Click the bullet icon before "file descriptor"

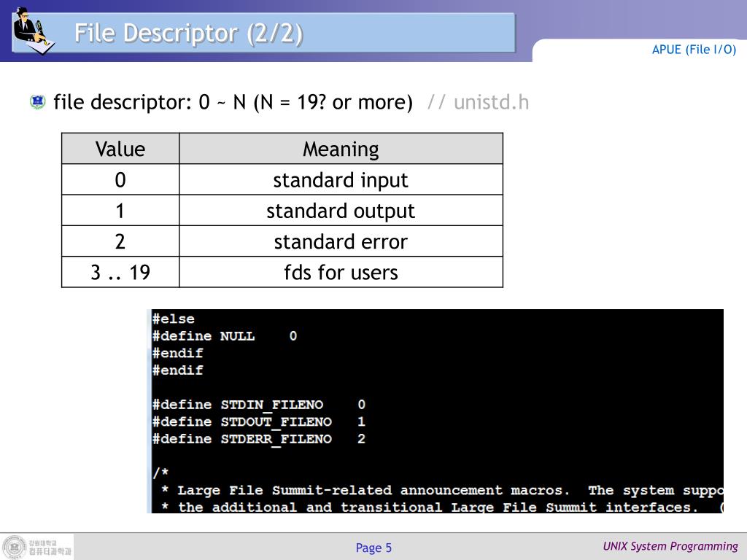click(x=38, y=102)
